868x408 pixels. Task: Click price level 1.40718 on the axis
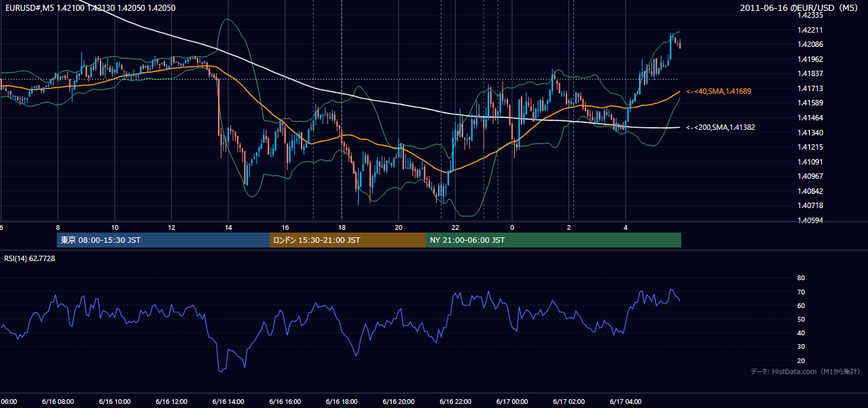point(811,205)
